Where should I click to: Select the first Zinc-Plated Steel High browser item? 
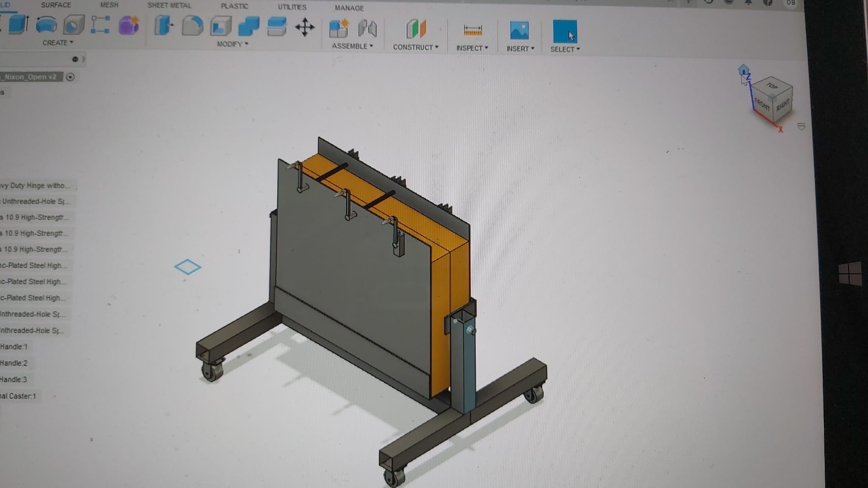coord(33,266)
